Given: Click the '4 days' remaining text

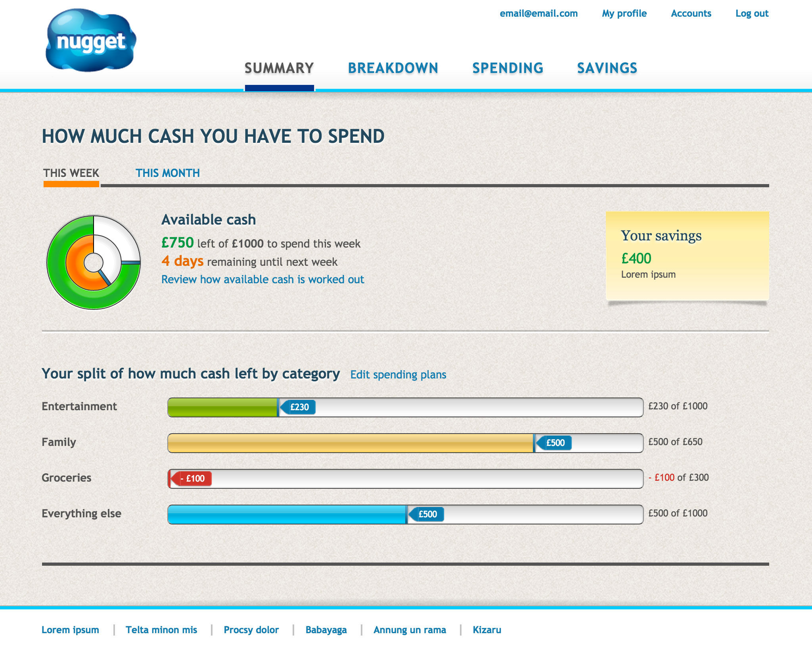Looking at the screenshot, I should [182, 261].
